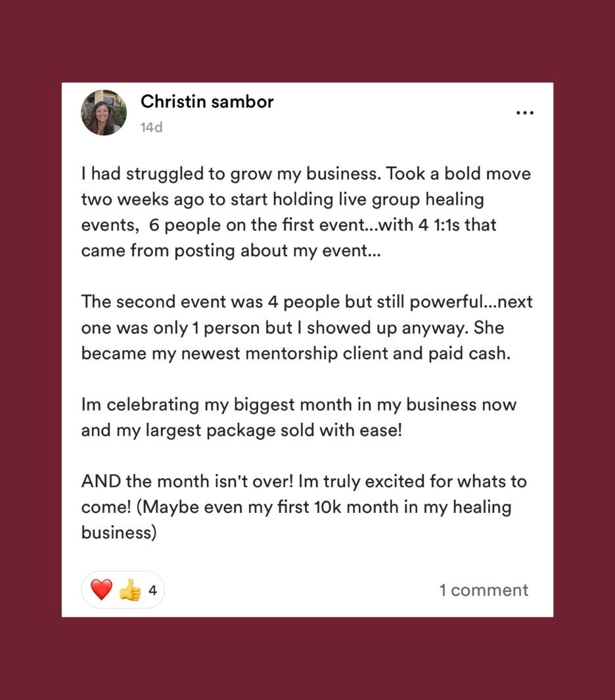Click the line 'Im celebrating my biggest month'
Viewport: 615px width, 700px height.
299,405
